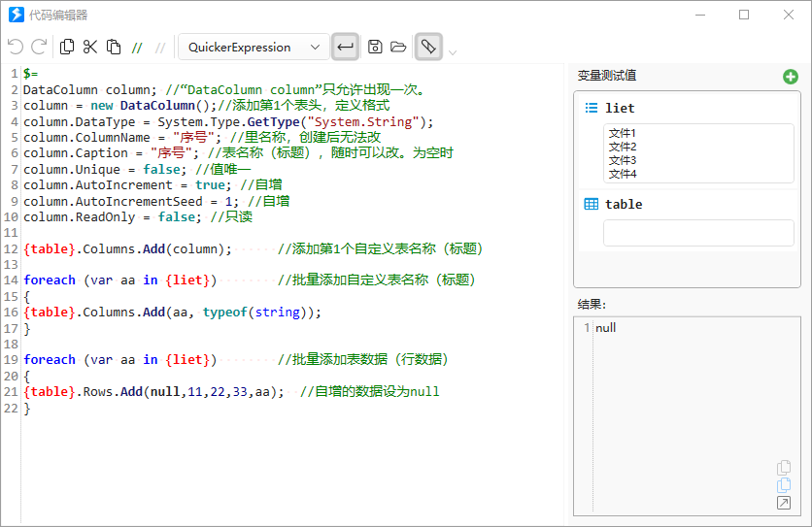
Task: Place cursor on line 1 '$='
Action: pos(30,74)
